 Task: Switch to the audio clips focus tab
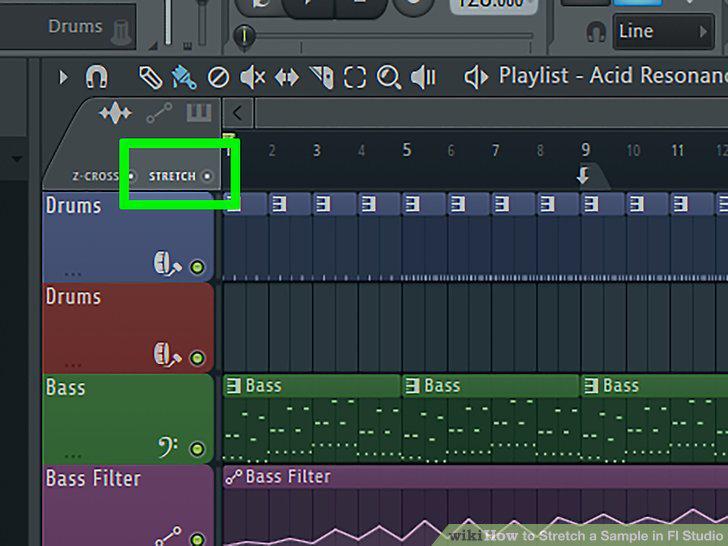(x=115, y=113)
